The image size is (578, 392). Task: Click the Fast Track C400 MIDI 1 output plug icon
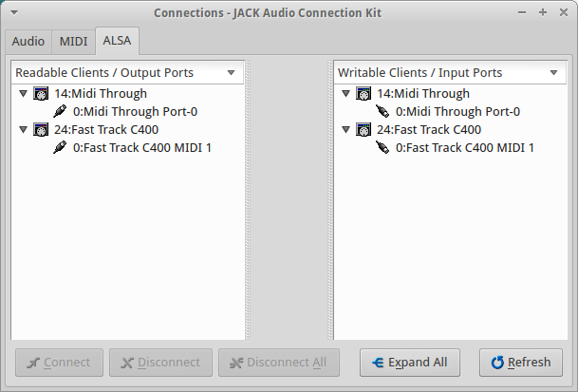tap(60, 148)
